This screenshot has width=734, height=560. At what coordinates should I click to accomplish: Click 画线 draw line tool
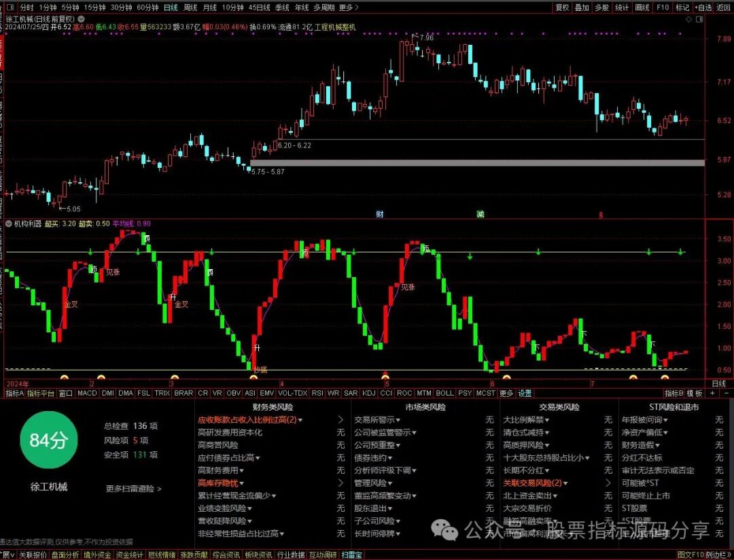[642, 7]
